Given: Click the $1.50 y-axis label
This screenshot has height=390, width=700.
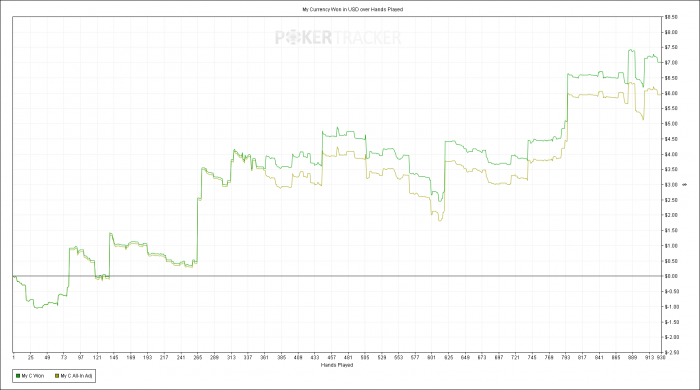Looking at the screenshot, I should pos(671,231).
